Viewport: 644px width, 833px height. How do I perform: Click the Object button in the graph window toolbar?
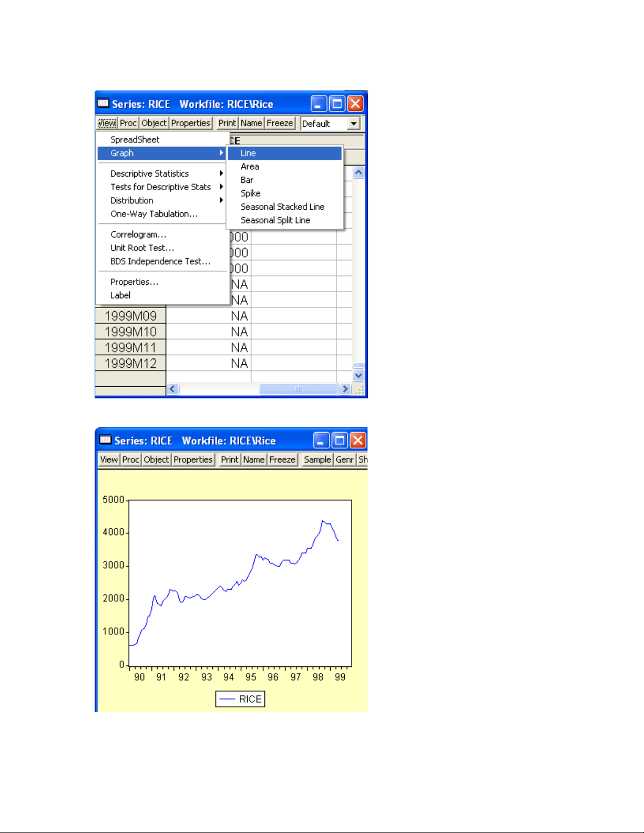[156, 459]
